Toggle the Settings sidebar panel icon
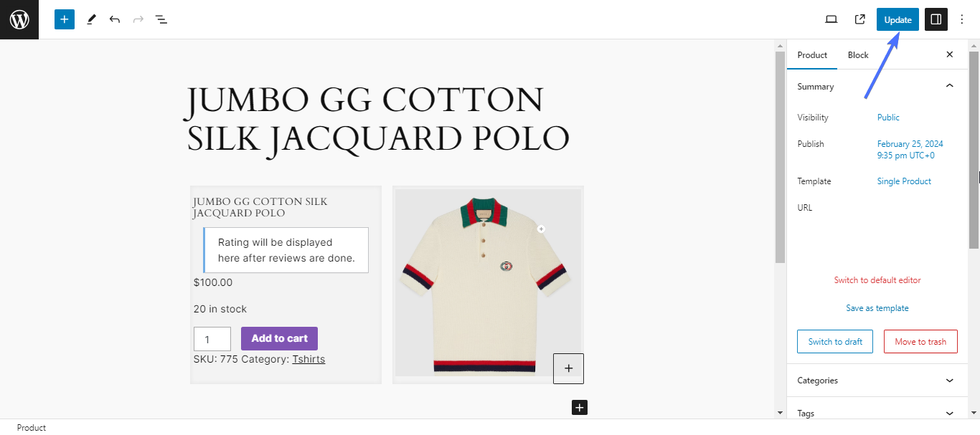The image size is (980, 435). coord(936,19)
